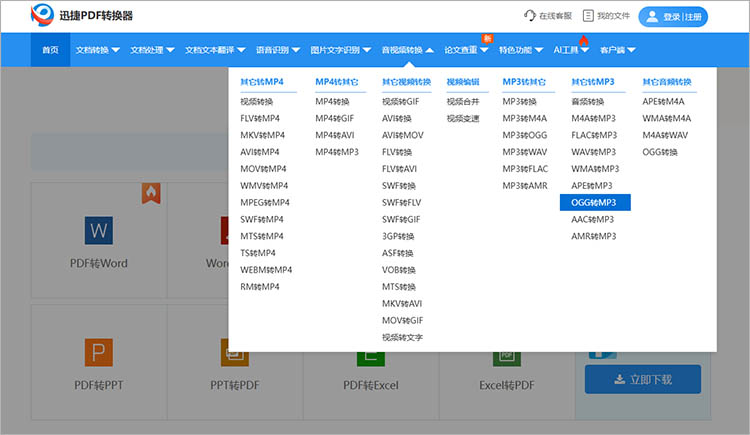Select MOV转MP4 entry
The image size is (750, 435).
(264, 168)
